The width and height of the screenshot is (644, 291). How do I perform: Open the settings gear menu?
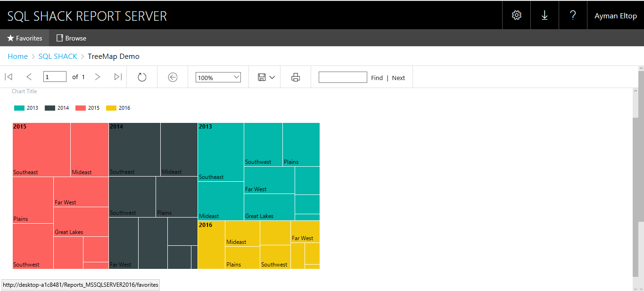[516, 15]
